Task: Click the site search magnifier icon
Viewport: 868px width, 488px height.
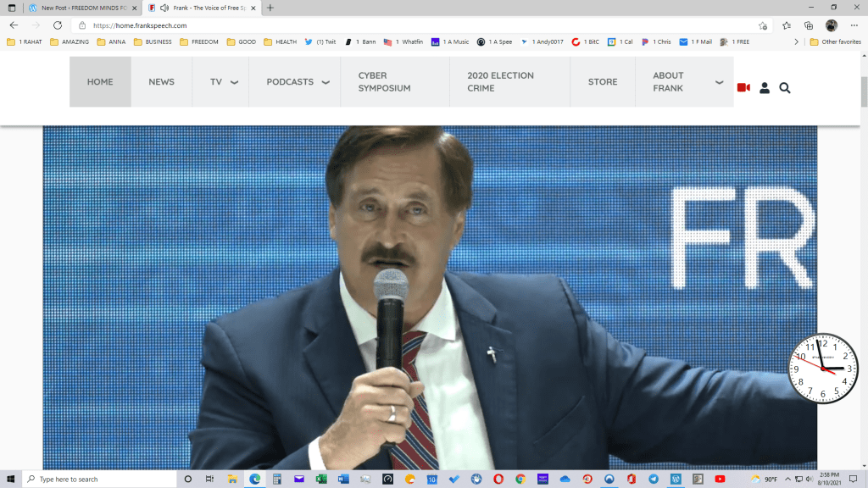Action: (x=785, y=87)
